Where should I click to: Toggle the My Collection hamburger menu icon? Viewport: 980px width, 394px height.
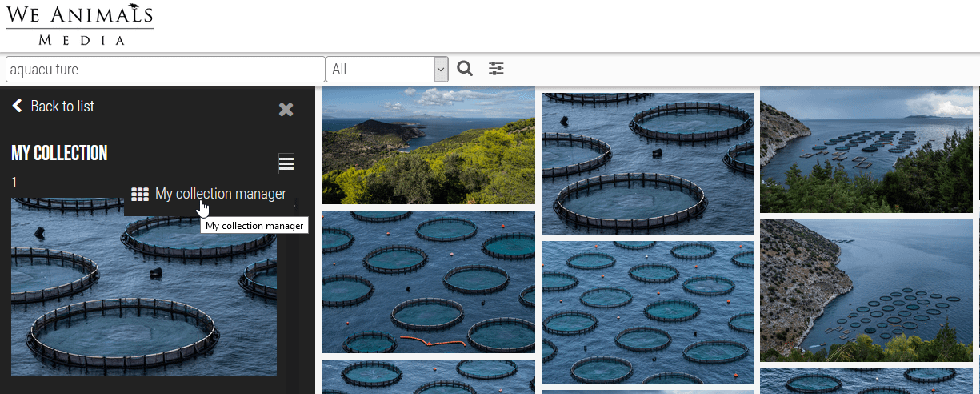[x=286, y=163]
